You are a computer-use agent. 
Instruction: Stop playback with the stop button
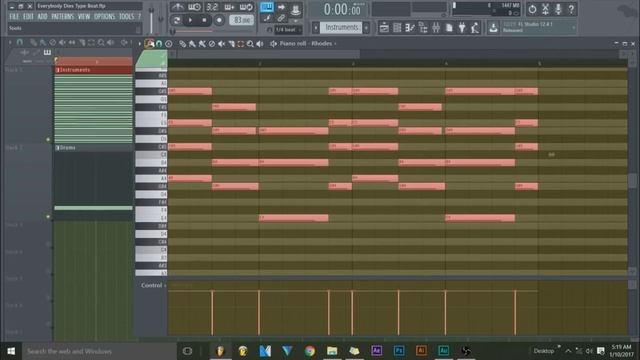[x=204, y=20]
